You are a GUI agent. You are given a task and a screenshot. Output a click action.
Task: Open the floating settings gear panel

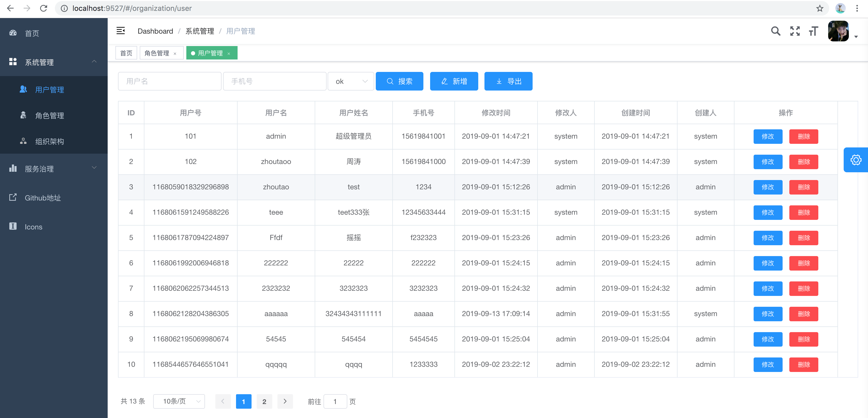pos(856,160)
